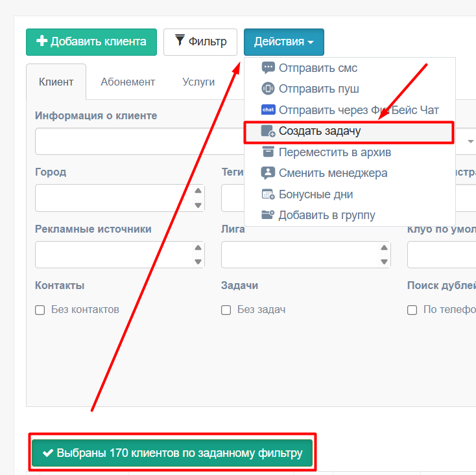Image resolution: width=476 pixels, height=475 pixels.
Task: Click the SMS speech bubble icon
Action: pyautogui.click(x=268, y=67)
